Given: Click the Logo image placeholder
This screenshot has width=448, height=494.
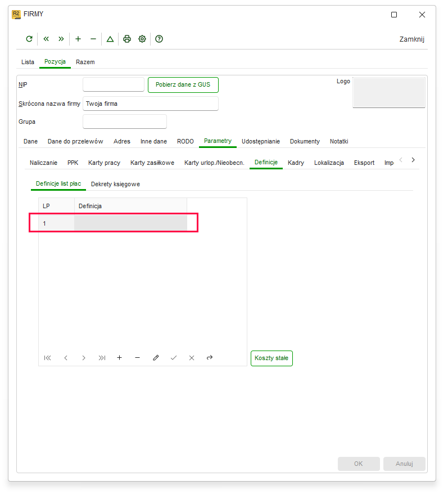Looking at the screenshot, I should point(389,92).
